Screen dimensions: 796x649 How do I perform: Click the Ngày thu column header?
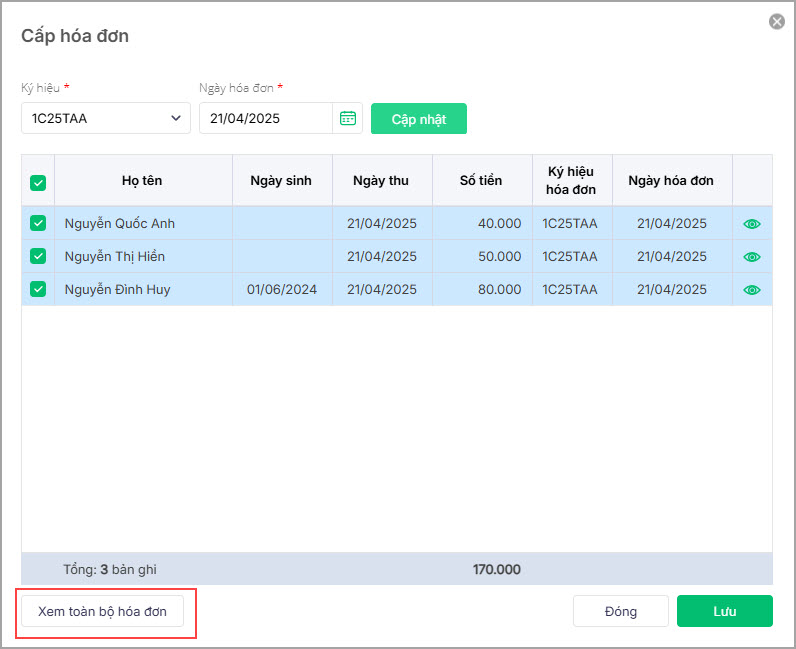pyautogui.click(x=381, y=180)
